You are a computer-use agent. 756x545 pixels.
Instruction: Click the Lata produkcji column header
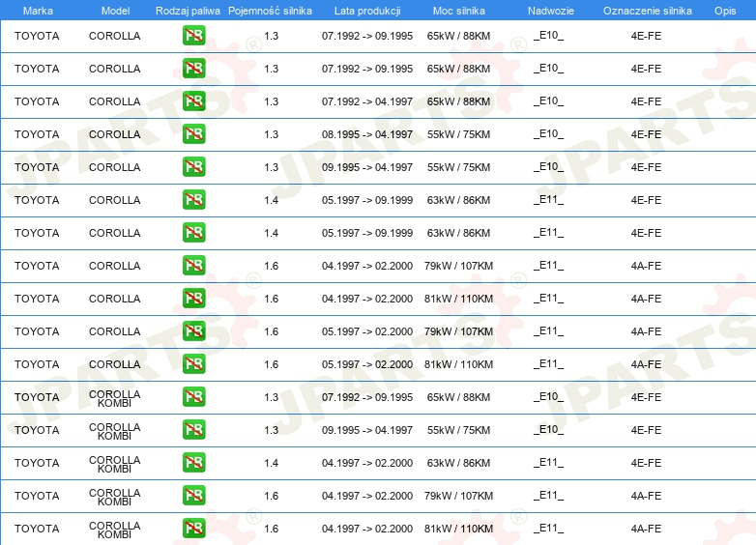pyautogui.click(x=367, y=11)
